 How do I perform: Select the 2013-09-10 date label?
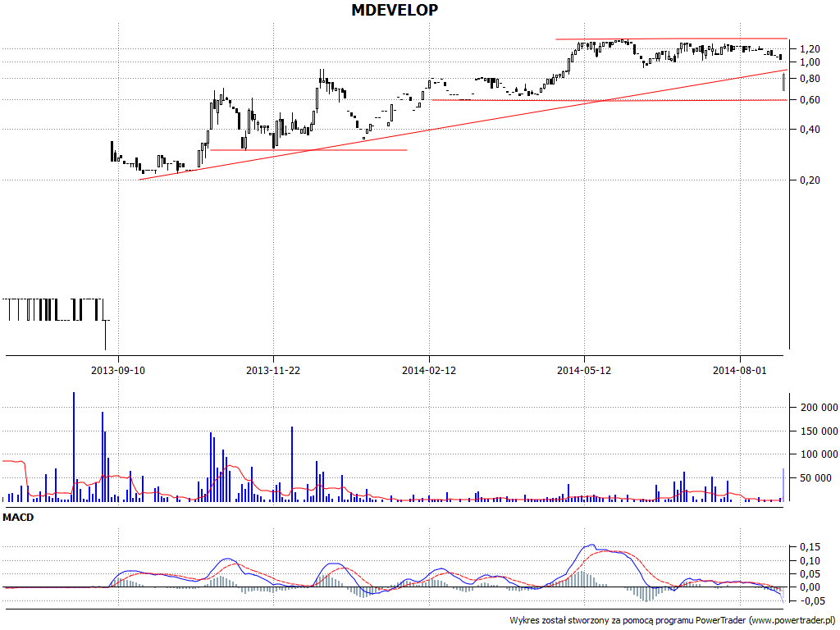click(x=118, y=370)
